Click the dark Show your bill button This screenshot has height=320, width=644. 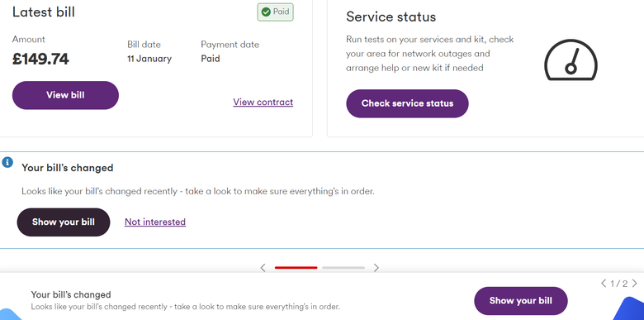[64, 222]
